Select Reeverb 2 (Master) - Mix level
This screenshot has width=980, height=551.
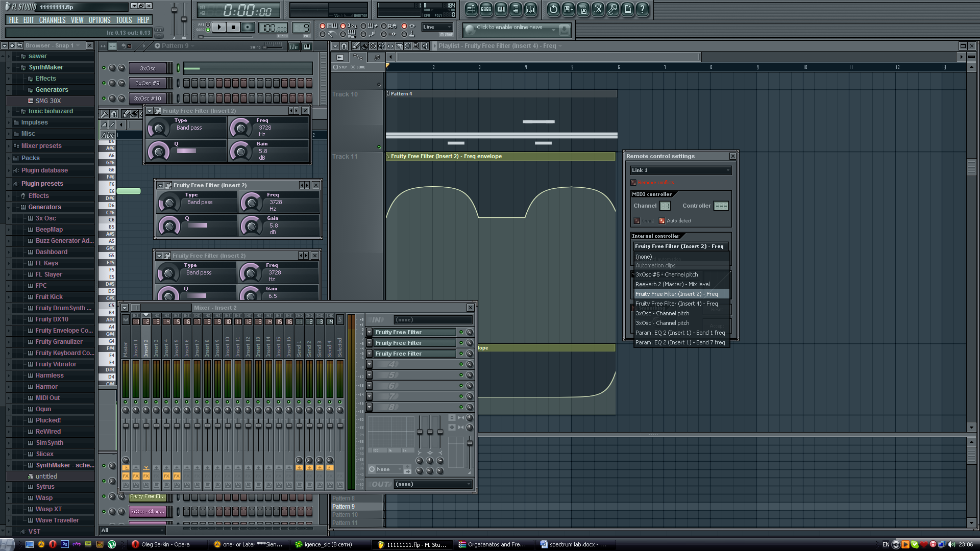pyautogui.click(x=681, y=284)
